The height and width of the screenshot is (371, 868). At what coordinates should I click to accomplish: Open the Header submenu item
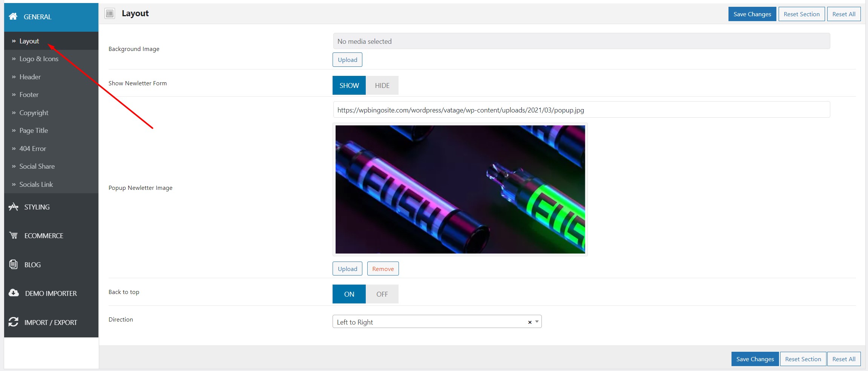point(51,77)
